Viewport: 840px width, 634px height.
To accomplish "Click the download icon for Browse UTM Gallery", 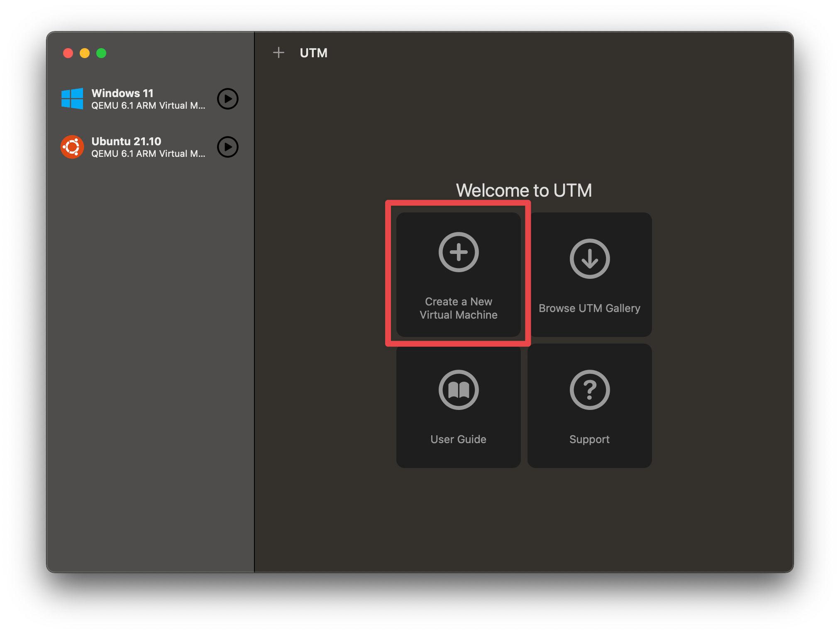I will [589, 258].
